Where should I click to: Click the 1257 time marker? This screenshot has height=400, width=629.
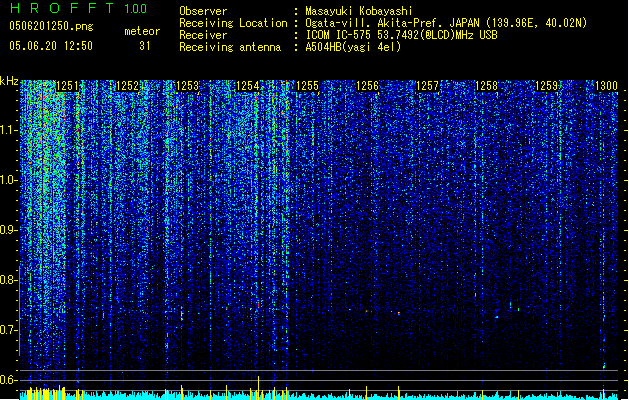[428, 86]
